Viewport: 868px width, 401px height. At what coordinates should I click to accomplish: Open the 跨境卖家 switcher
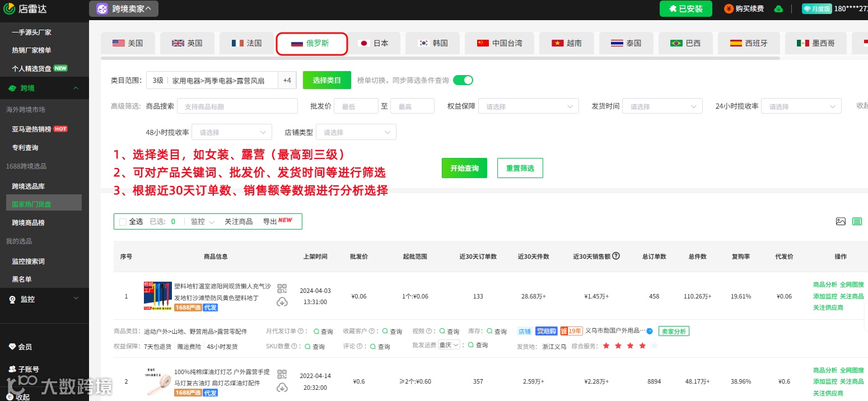point(123,8)
